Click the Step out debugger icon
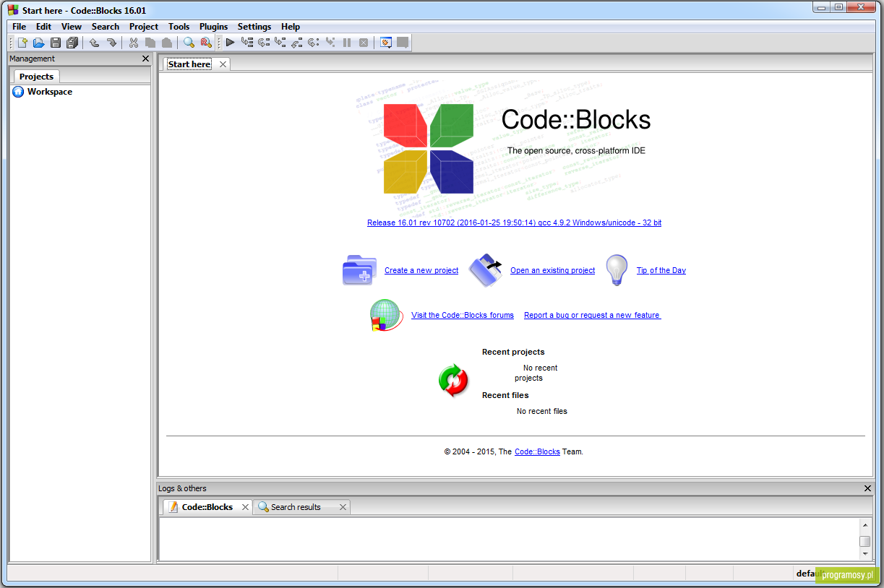This screenshot has width=884, height=588. click(297, 43)
